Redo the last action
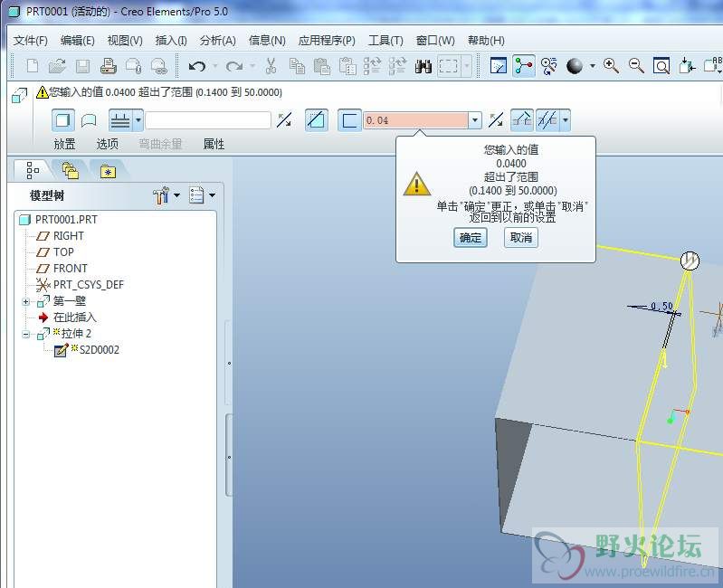 [234, 66]
